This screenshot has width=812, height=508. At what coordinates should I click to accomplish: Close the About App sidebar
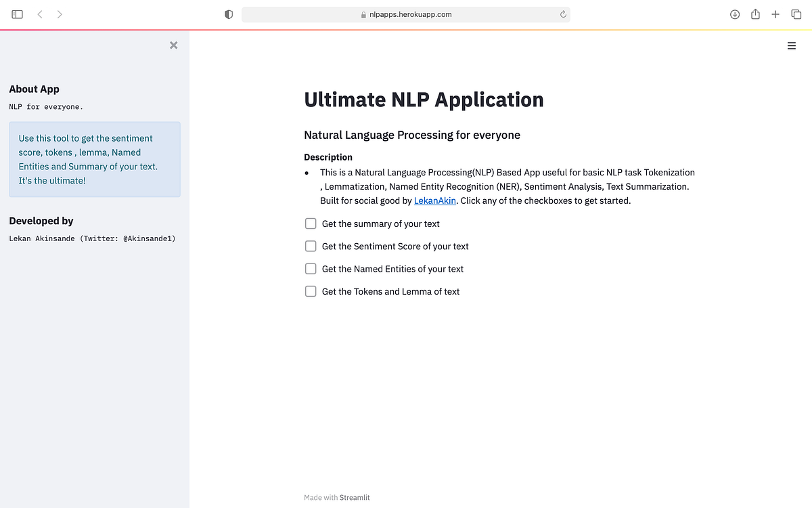click(173, 45)
